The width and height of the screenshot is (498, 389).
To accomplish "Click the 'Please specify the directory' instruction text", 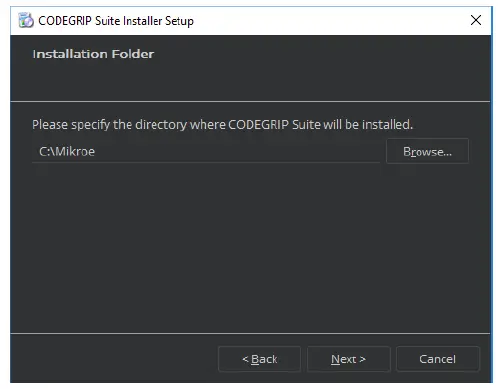I will (222, 125).
